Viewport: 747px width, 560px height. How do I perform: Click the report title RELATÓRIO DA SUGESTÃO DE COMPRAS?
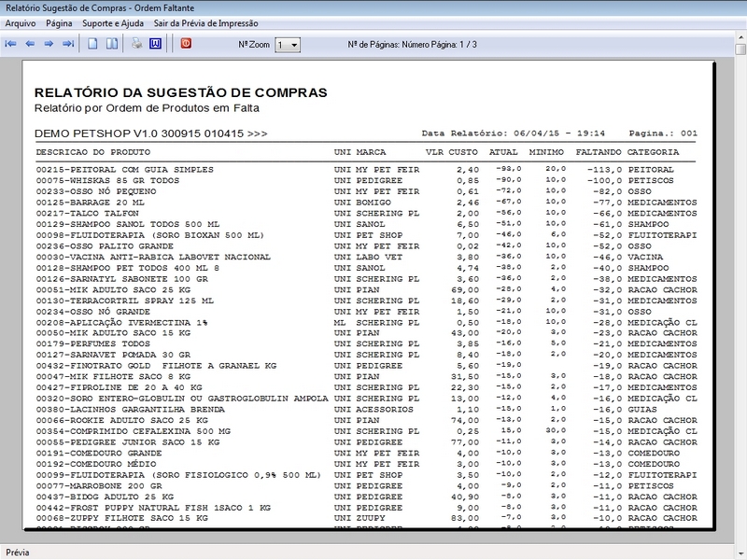[x=181, y=92]
